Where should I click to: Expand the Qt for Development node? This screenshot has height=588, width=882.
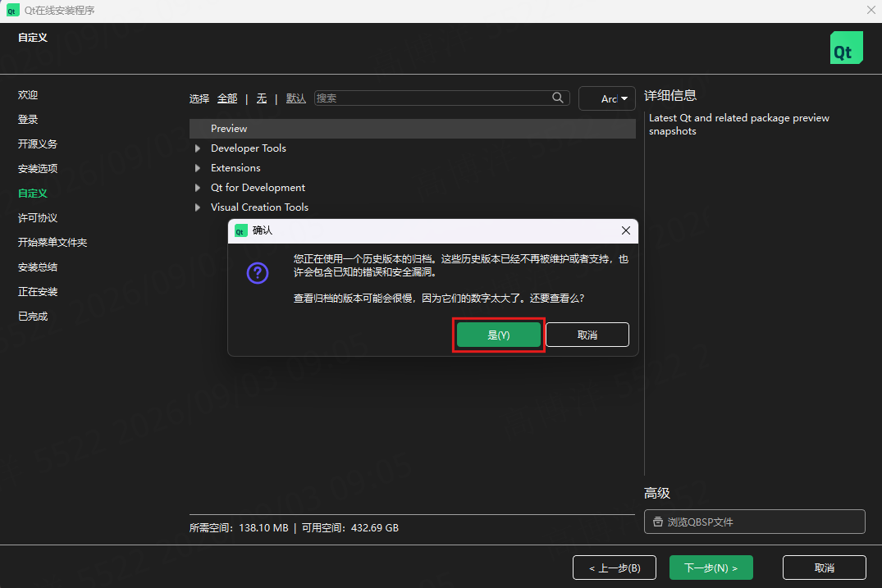[198, 188]
